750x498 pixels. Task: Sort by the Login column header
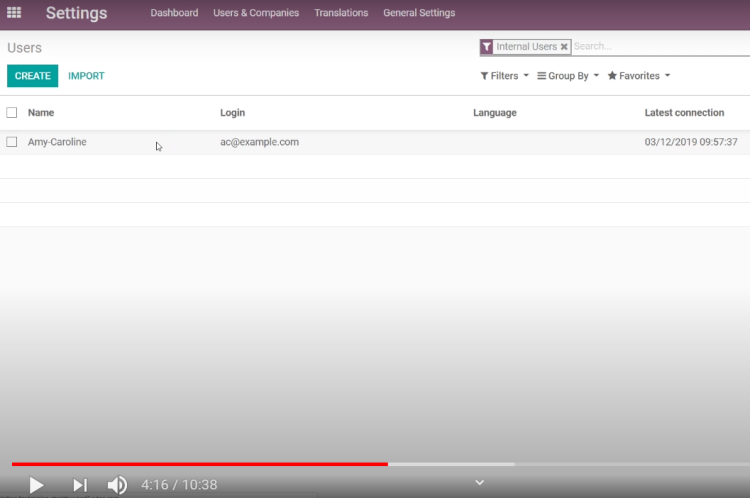[232, 112]
